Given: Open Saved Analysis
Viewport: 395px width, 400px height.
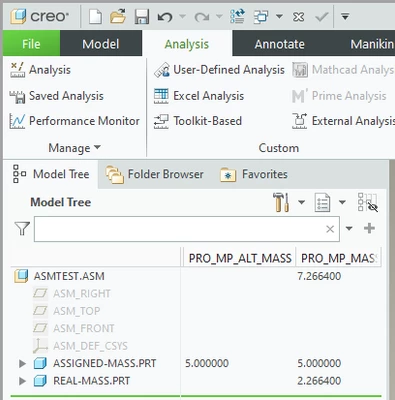Looking at the screenshot, I should [x=57, y=96].
